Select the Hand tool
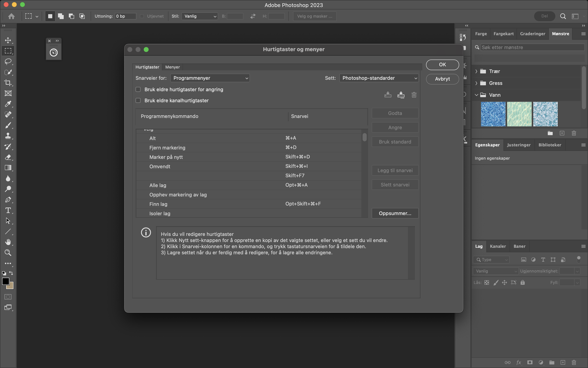This screenshot has height=368, width=588. [8, 242]
